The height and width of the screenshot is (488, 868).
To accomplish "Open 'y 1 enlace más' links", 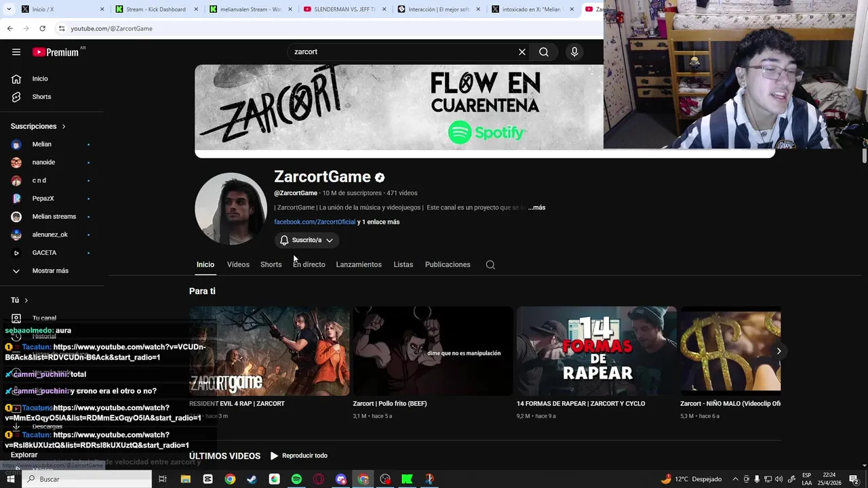I will (378, 222).
